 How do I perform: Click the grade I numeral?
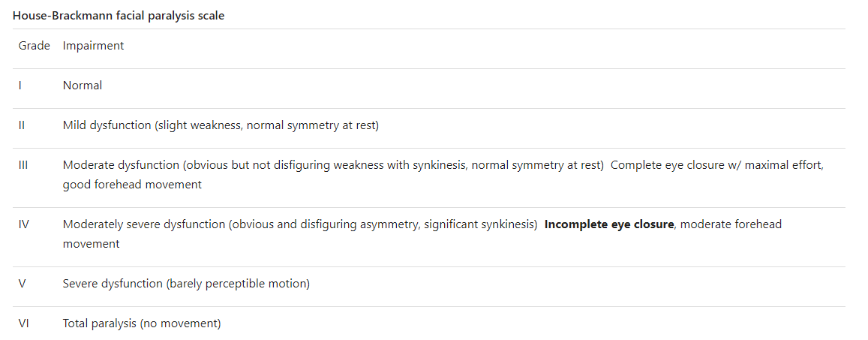pos(20,86)
